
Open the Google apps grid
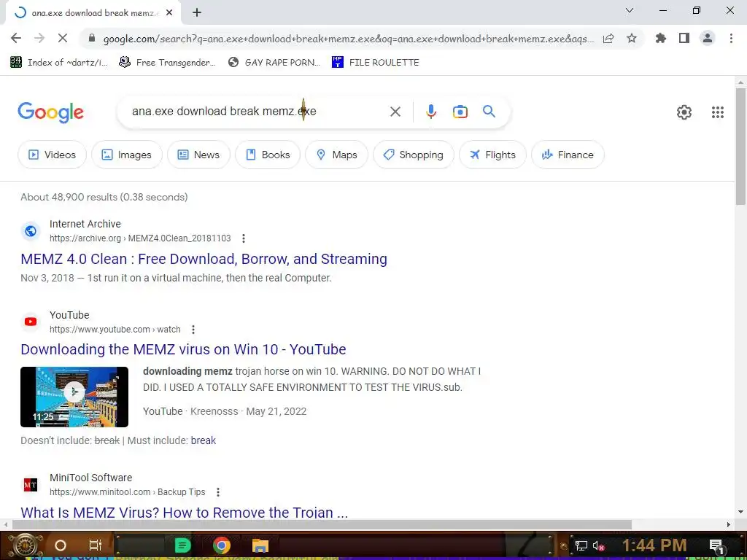[x=718, y=112]
